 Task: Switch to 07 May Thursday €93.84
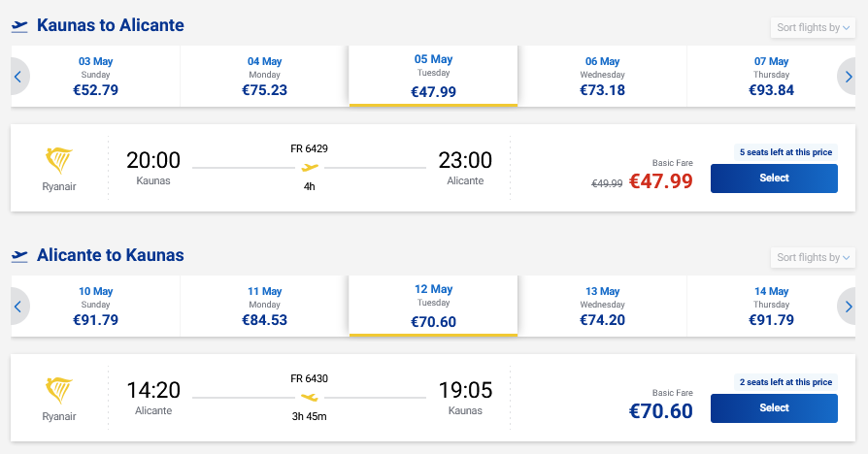[x=772, y=76]
